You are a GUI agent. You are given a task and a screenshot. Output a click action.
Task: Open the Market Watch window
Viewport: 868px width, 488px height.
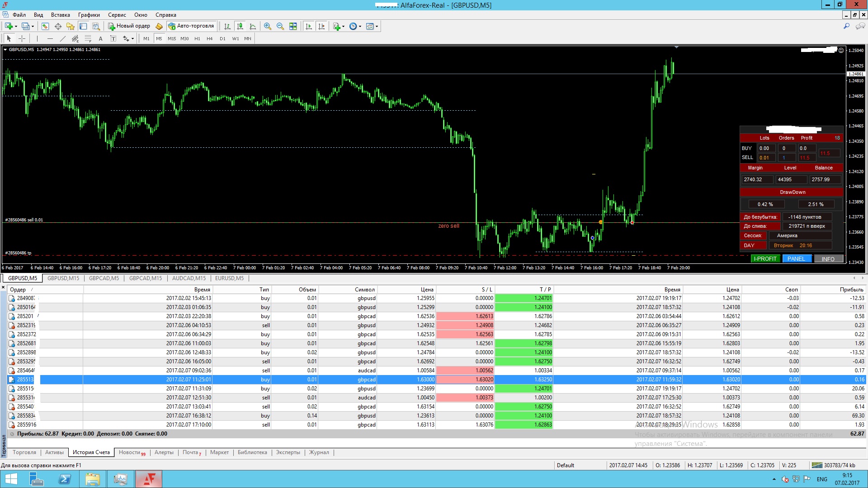point(45,26)
